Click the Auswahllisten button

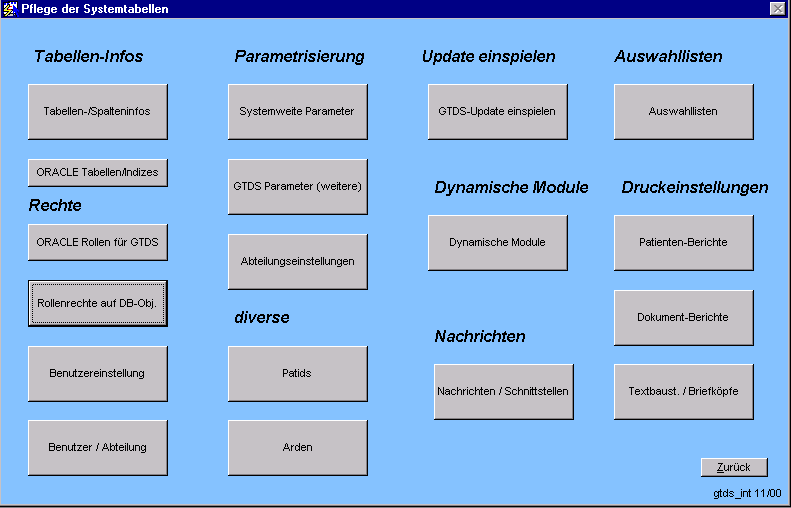683,111
